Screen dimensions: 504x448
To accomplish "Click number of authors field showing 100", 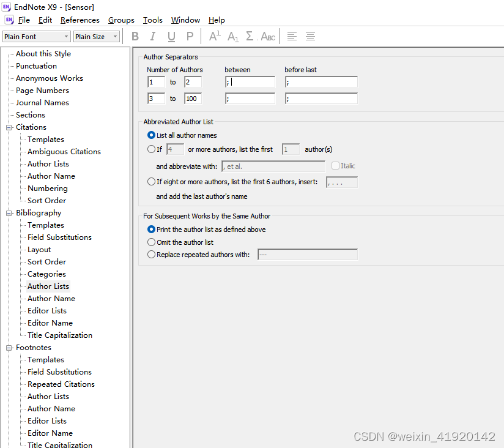I will pos(193,99).
